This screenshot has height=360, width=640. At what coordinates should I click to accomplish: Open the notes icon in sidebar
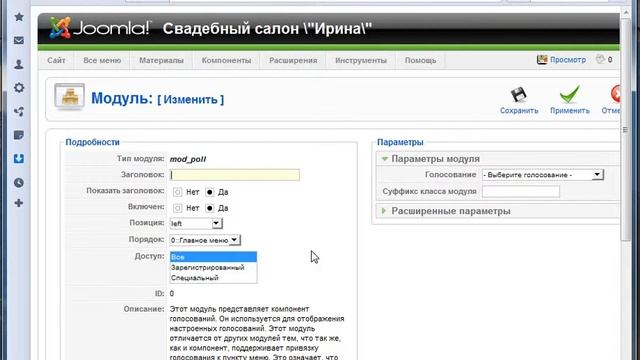[x=19, y=135]
